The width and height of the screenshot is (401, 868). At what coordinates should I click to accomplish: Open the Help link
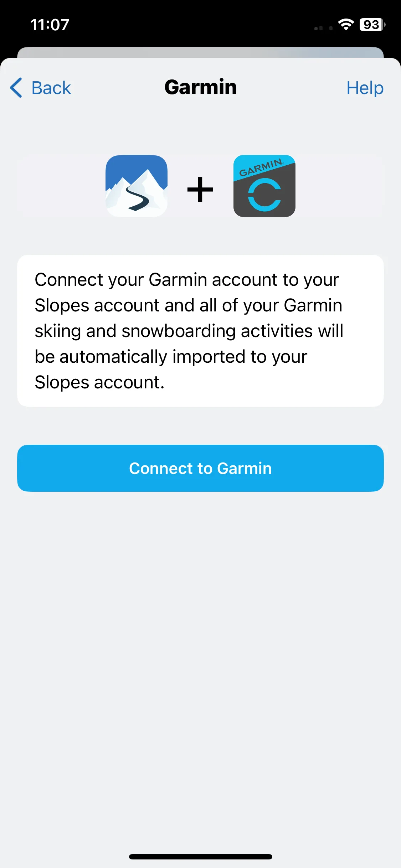[365, 88]
